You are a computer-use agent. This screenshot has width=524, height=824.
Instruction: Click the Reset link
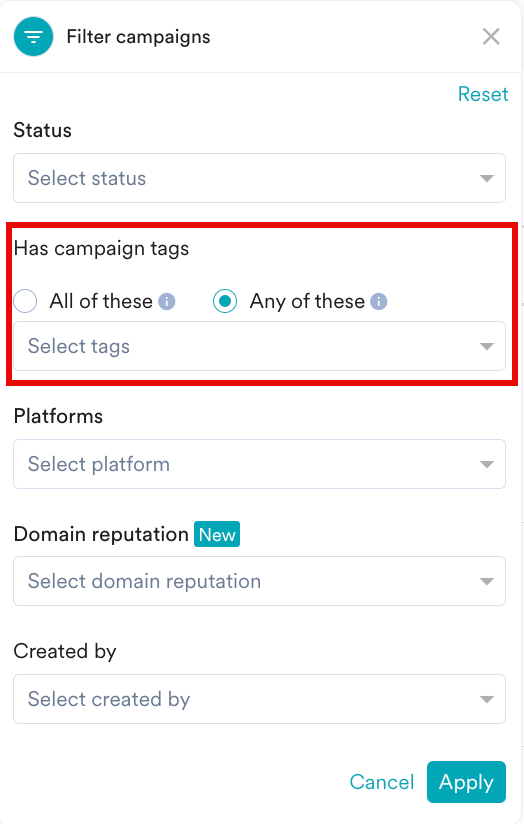point(483,94)
